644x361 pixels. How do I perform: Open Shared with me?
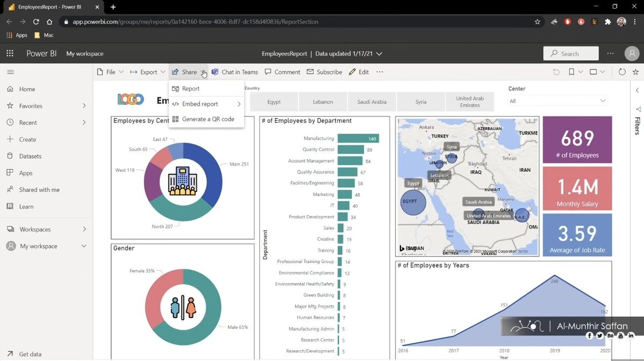39,190
